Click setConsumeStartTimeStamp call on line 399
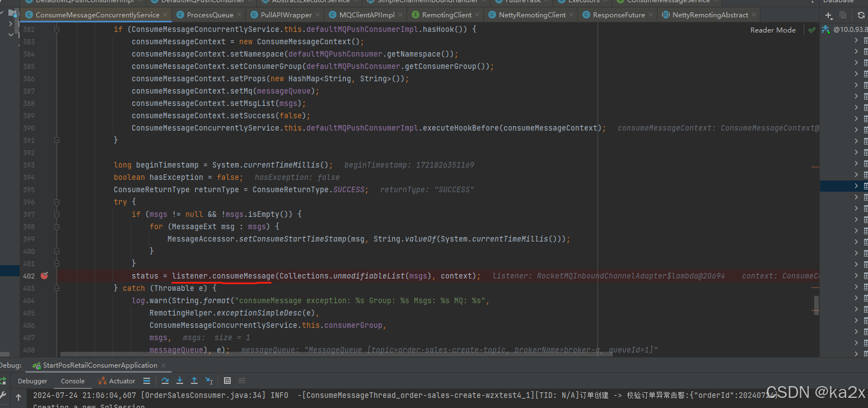The image size is (868, 408). click(x=293, y=239)
